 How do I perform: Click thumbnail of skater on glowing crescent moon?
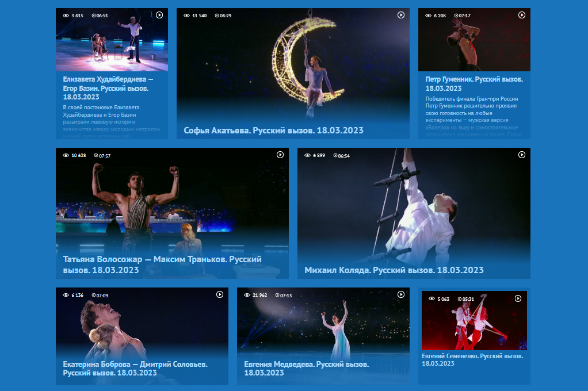click(x=293, y=63)
